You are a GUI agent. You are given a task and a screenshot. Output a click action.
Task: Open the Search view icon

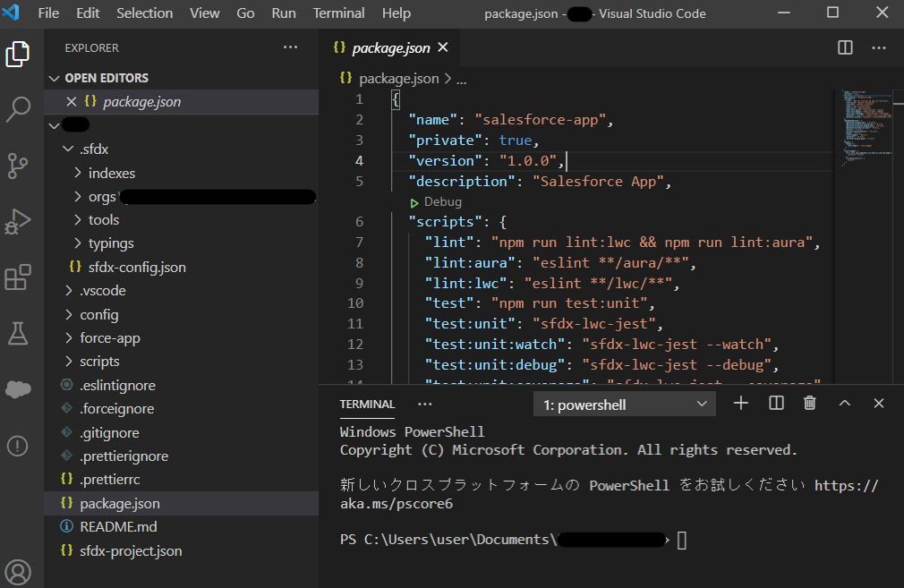point(17,109)
